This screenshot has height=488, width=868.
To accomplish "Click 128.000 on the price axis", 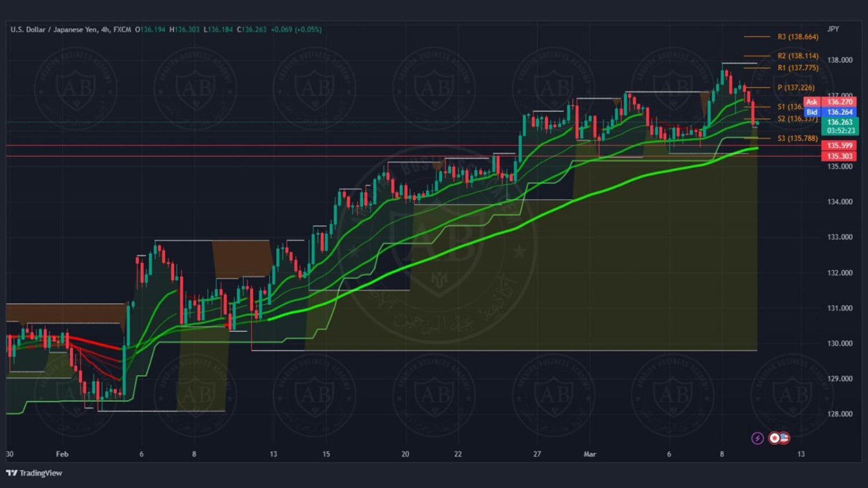I will pyautogui.click(x=840, y=414).
